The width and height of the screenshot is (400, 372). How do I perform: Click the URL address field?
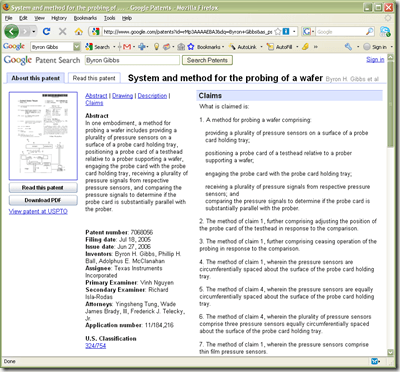[x=187, y=32]
